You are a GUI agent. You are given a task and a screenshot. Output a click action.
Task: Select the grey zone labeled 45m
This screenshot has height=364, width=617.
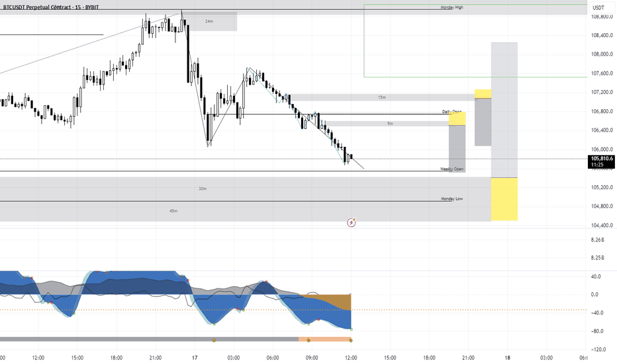(245, 211)
